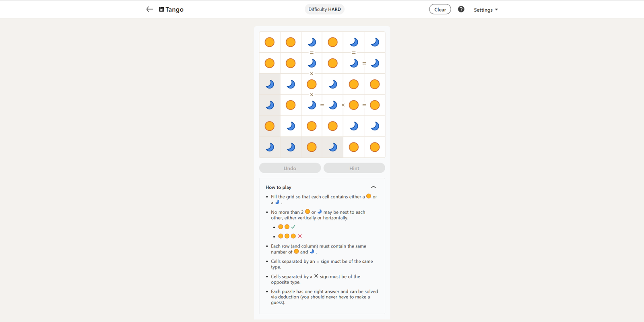Click the Hint button
The width and height of the screenshot is (644, 322).
pos(354,168)
